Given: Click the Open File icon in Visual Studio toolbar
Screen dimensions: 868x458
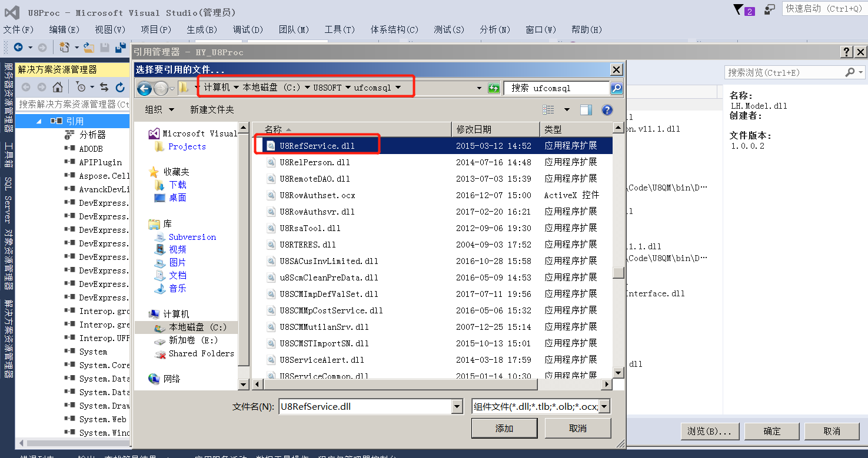Looking at the screenshot, I should pyautogui.click(x=89, y=48).
